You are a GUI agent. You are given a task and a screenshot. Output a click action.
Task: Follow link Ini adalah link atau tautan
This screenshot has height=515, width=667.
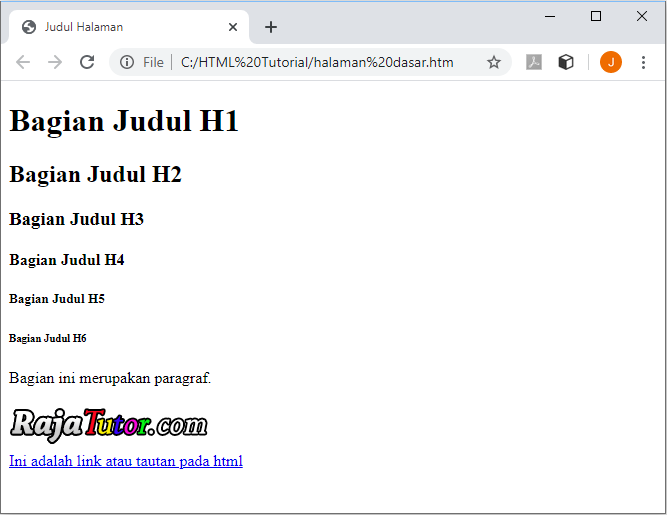click(126, 461)
